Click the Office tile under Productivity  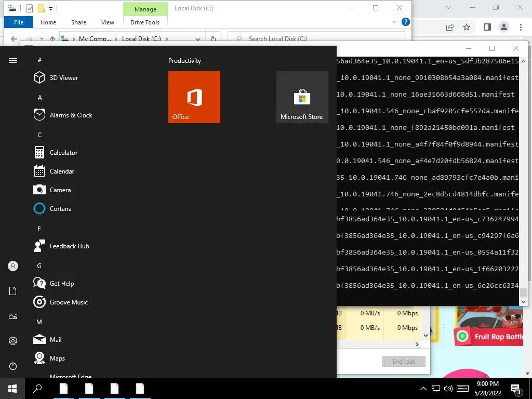click(194, 97)
